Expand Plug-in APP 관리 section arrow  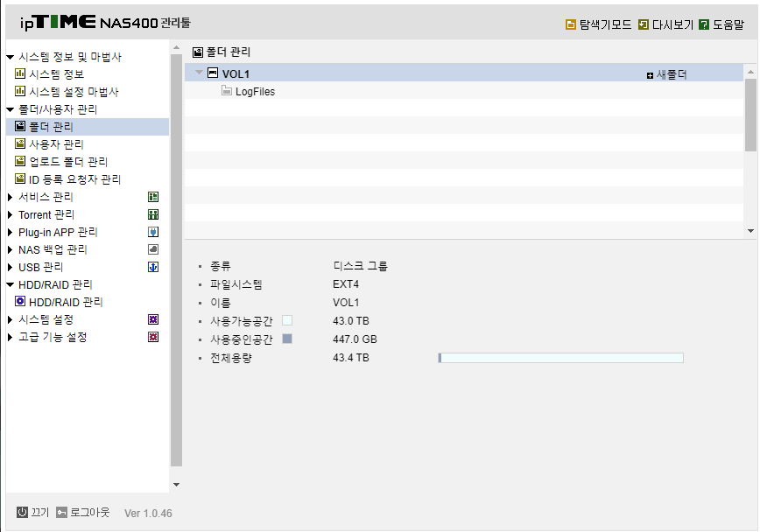coord(11,232)
